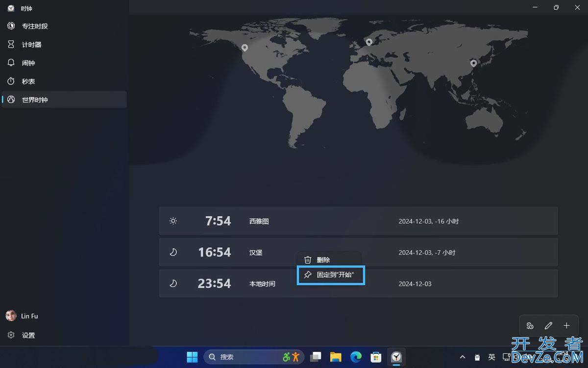Open the 计时器 timer page

pos(64,45)
